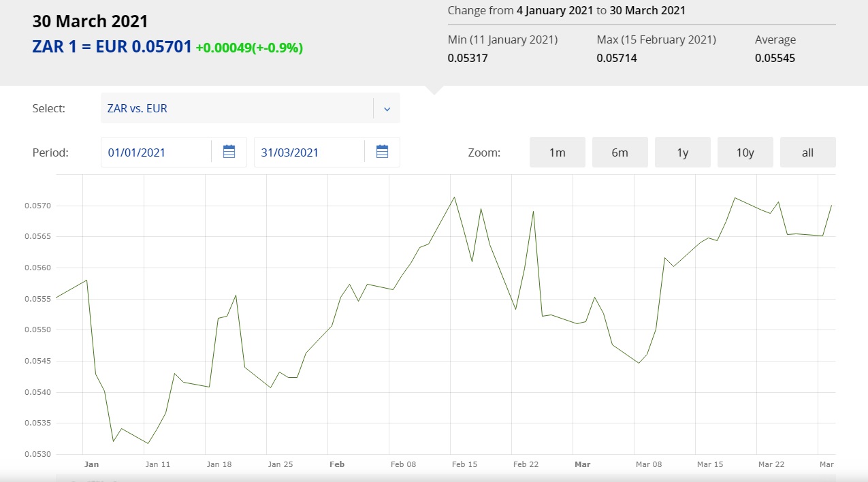Screen dimensions: 868x482
Task: Click the chart dip near Mar 08
Action: click(x=639, y=363)
